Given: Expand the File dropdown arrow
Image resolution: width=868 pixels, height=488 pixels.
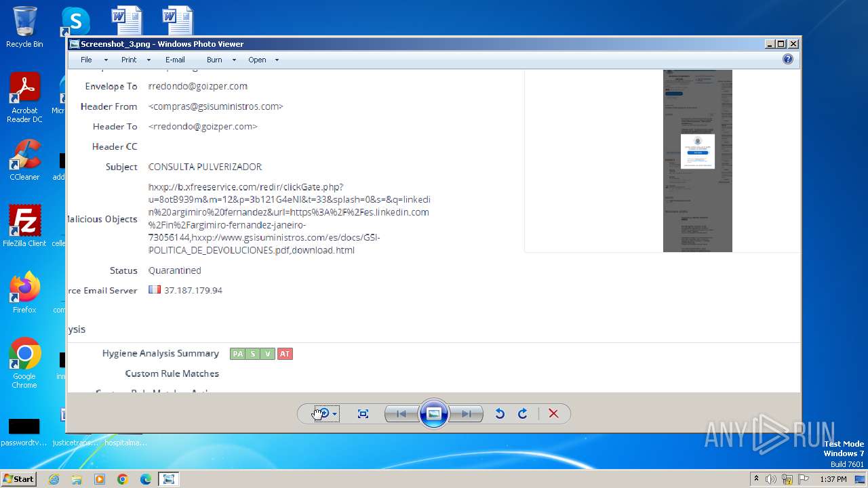Looking at the screenshot, I should coord(106,60).
